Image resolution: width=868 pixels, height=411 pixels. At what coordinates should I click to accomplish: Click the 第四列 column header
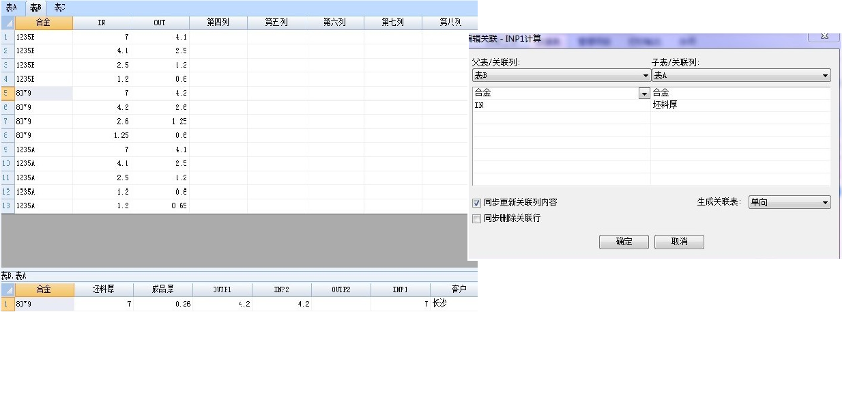218,23
